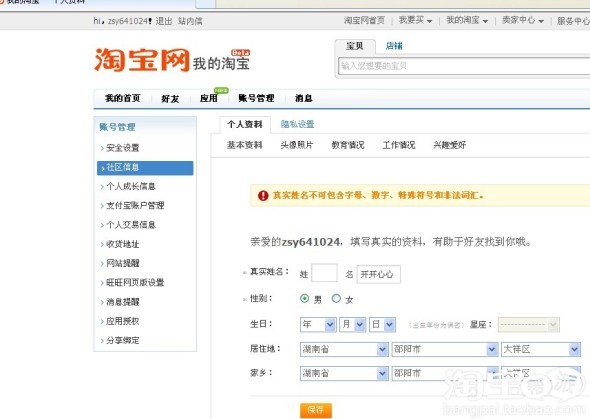Open 网站提醒 in the sidebar

123,263
